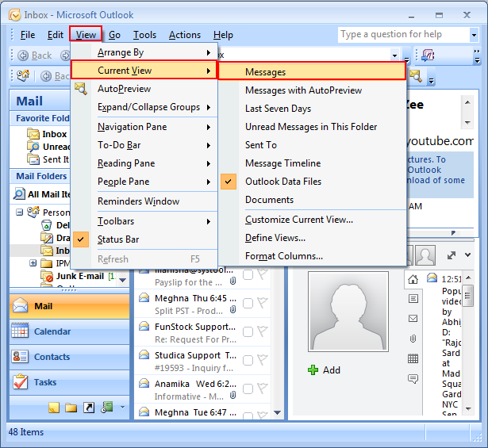488x448 pixels.
Task: Open the Tasks navigation button
Action: 69,382
